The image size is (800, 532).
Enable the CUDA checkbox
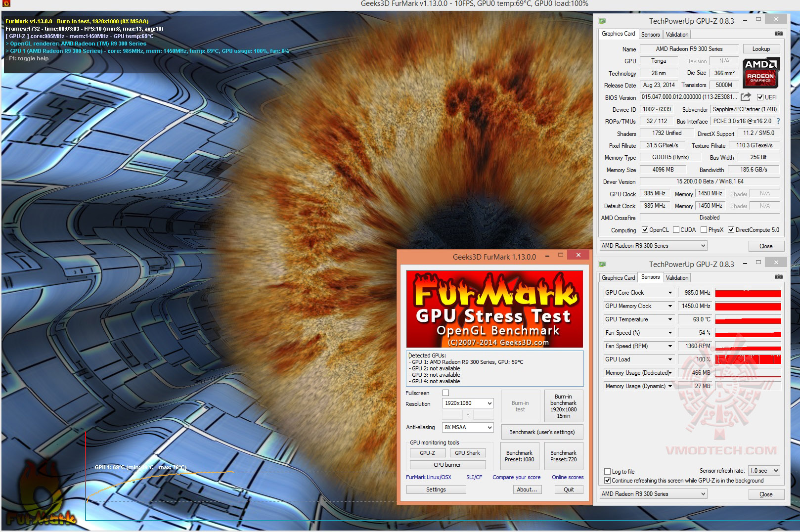(676, 229)
